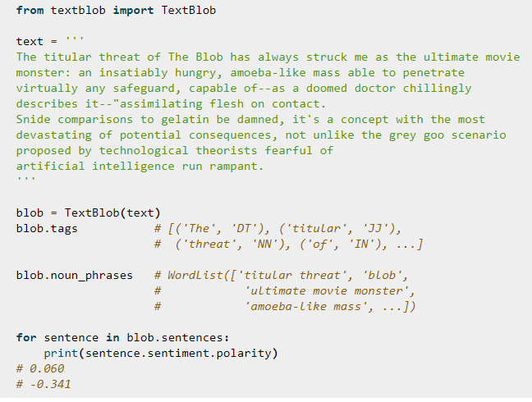Click the '# 0.060' output comment
Image resolution: width=532 pixels, height=402 pixels.
click(x=39, y=368)
